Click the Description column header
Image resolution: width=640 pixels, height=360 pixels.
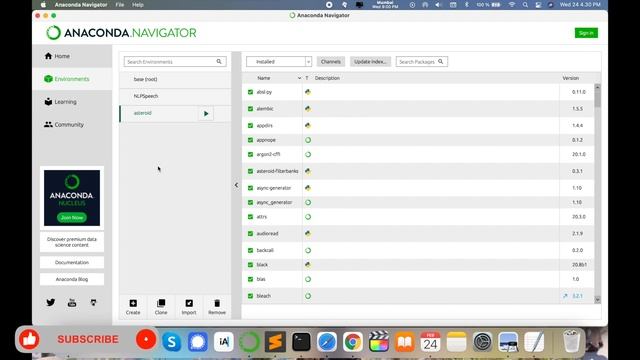point(327,78)
